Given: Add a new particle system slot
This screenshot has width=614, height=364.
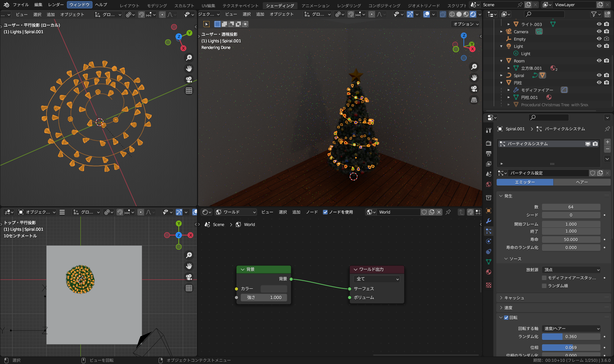Looking at the screenshot, I should coord(607,142).
